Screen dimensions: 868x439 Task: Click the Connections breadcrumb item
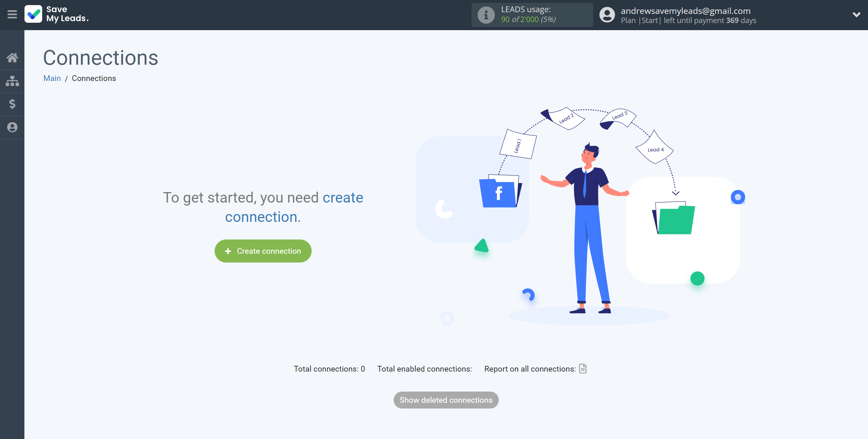point(94,78)
